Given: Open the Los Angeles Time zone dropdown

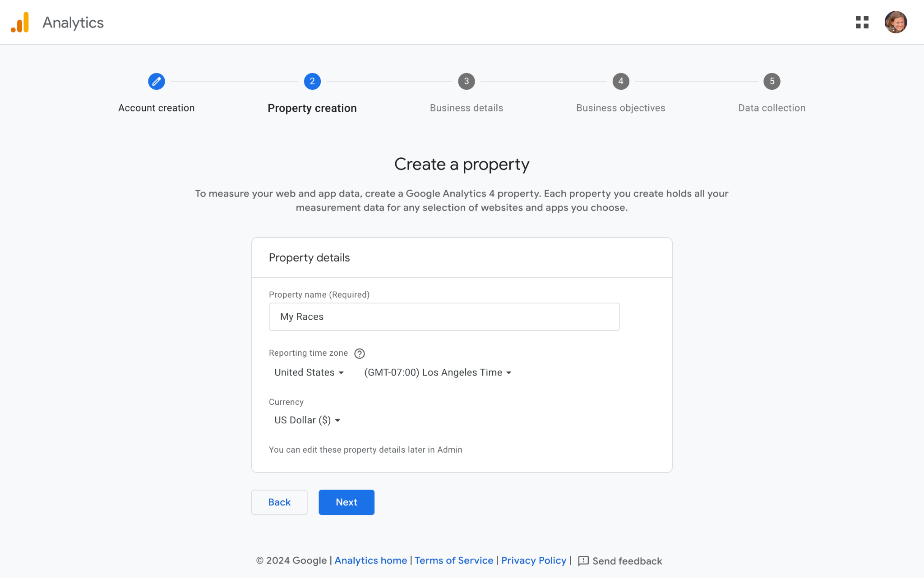Looking at the screenshot, I should pyautogui.click(x=438, y=372).
